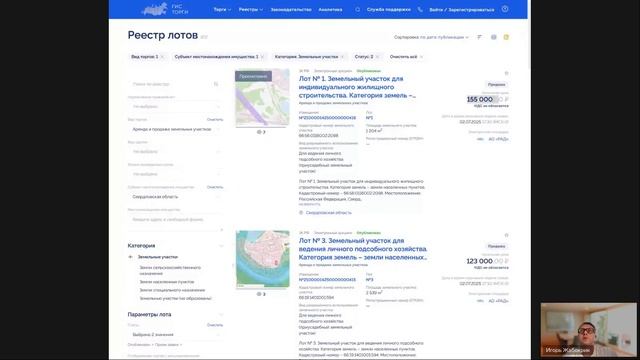Open the Лот № 1 map thumbnail
This screenshot has width=640, height=360.
click(262, 98)
